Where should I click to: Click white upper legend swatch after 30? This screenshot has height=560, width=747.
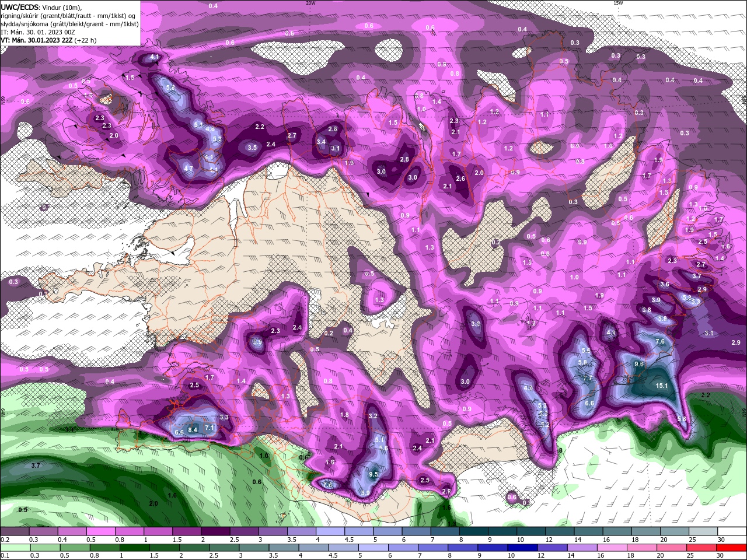pyautogui.click(x=732, y=531)
